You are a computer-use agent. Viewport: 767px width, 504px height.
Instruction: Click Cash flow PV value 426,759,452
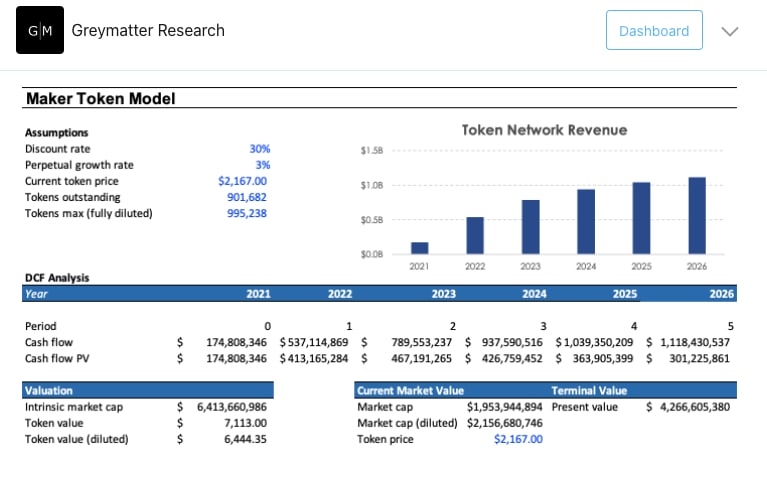click(512, 359)
